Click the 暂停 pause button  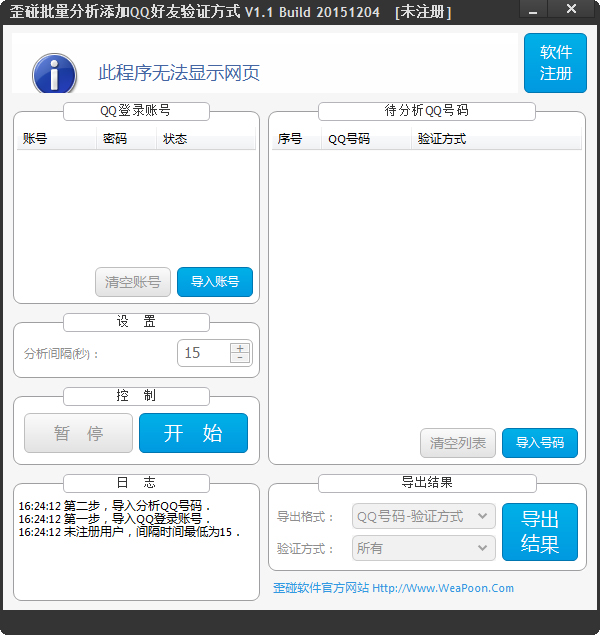click(x=78, y=434)
